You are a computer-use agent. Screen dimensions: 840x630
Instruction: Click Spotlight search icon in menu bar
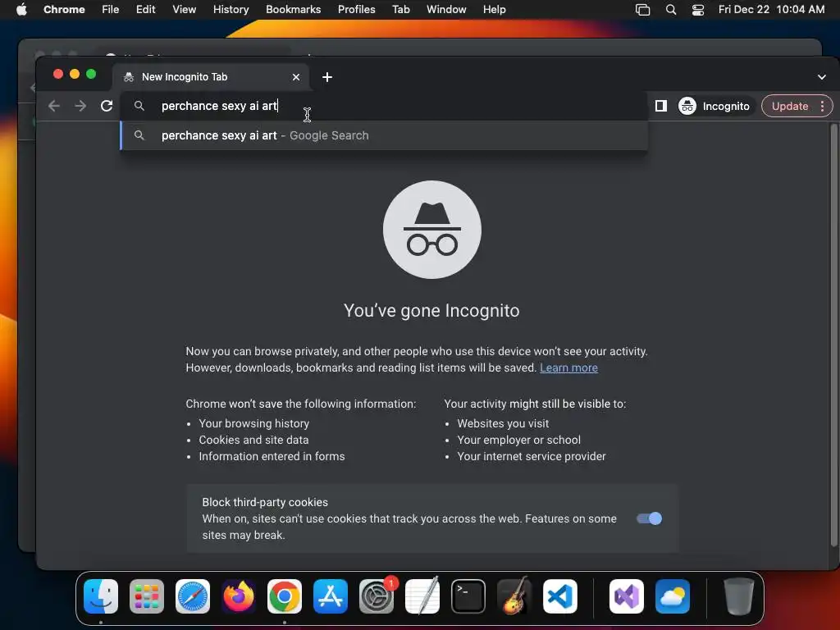pos(671,10)
